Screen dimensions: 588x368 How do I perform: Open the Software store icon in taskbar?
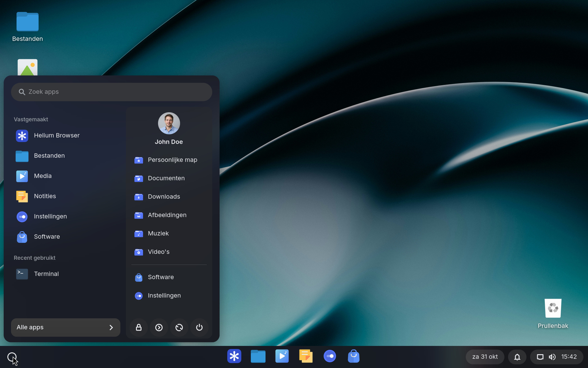tap(354, 356)
